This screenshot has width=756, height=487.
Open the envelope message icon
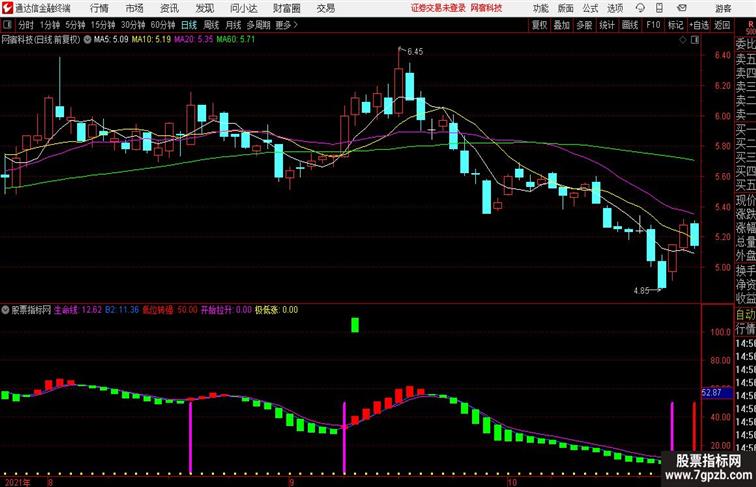[x=682, y=8]
